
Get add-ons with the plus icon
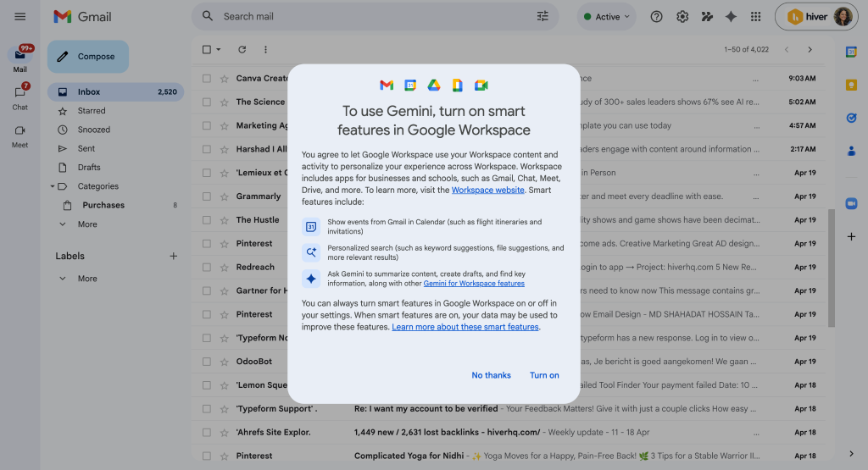tap(851, 236)
